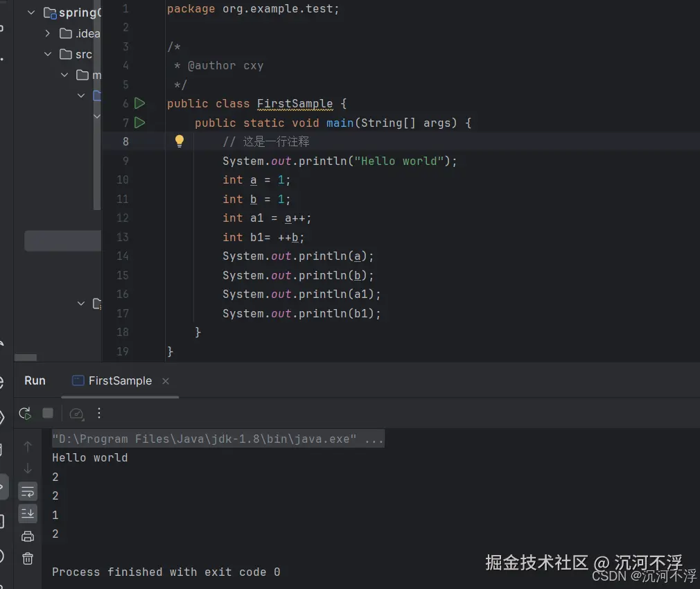The width and height of the screenshot is (700, 589).
Task: Place cursor on the 'int b1= ++b;' line
Action: 263,238
